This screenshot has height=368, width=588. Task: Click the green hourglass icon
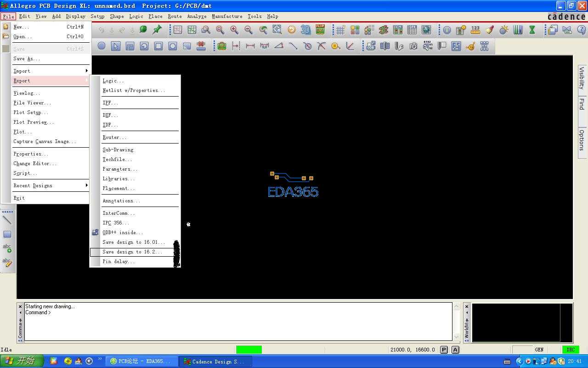point(532,30)
